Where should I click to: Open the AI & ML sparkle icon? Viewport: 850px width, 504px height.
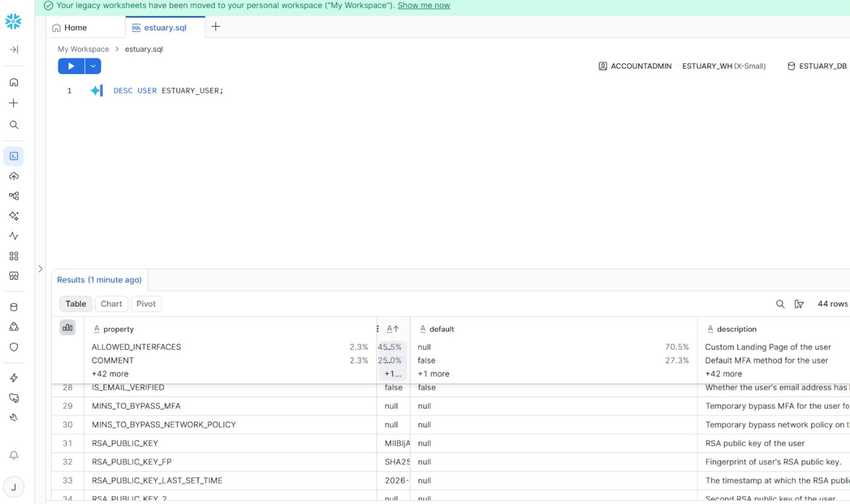(x=14, y=216)
